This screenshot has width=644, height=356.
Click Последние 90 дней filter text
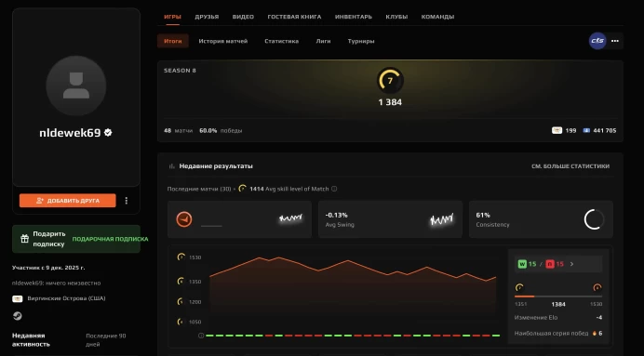pos(106,340)
